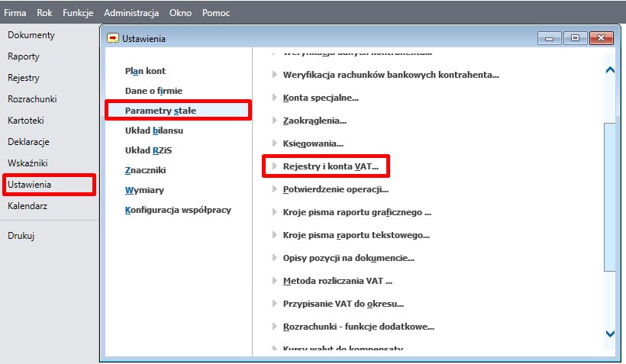The width and height of the screenshot is (626, 364).
Task: Open the Firma menu
Action: point(15,13)
